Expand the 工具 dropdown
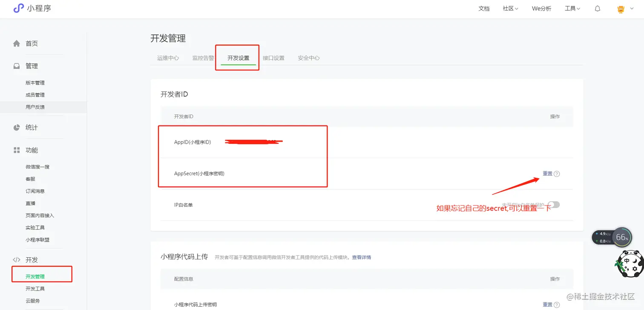 pyautogui.click(x=572, y=9)
